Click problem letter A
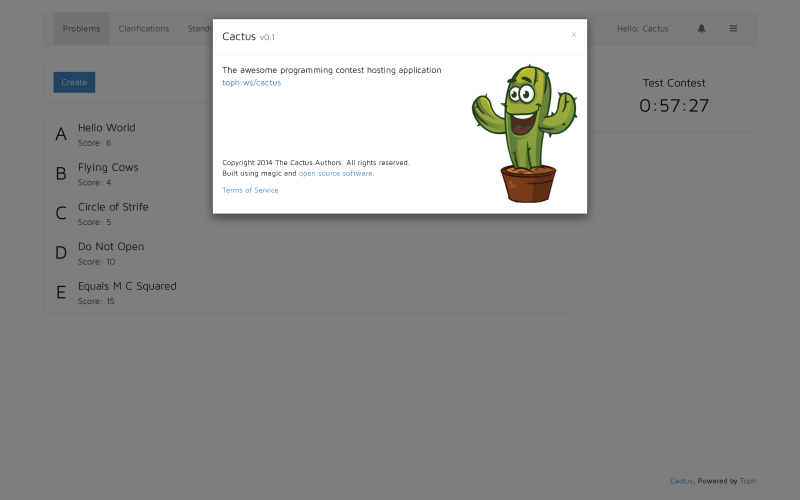800x500 pixels. [x=61, y=134]
